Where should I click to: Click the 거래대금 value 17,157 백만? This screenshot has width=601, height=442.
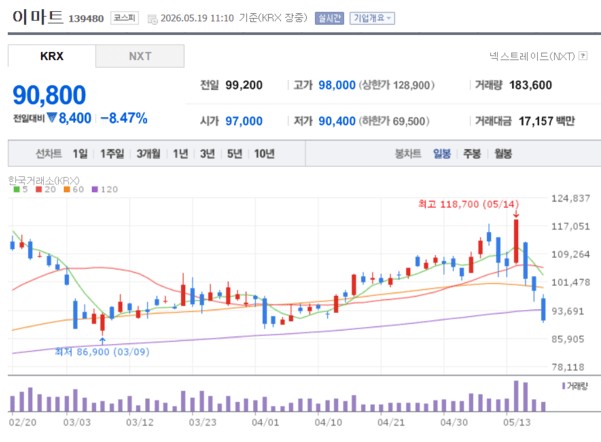pos(547,121)
